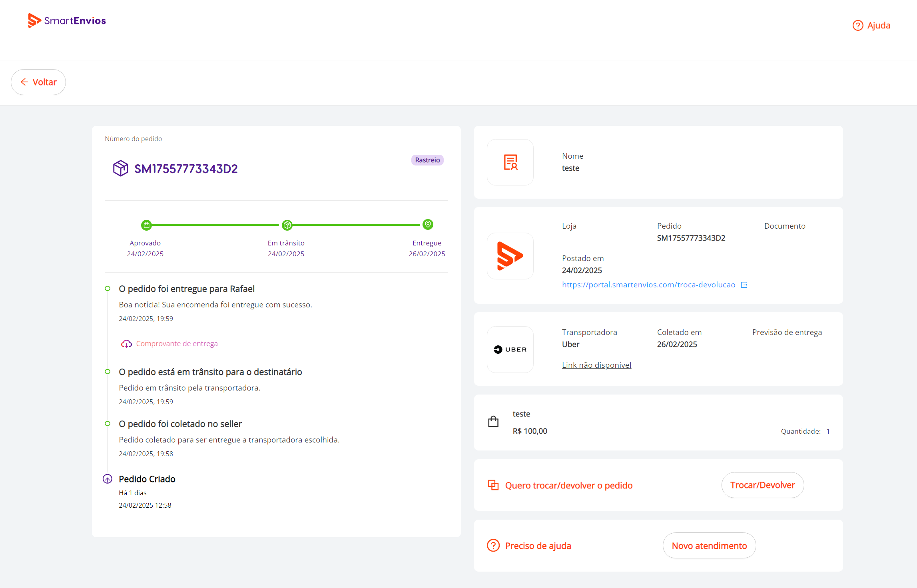Click the external link icon after portal URL
917x588 pixels.
[x=744, y=285]
